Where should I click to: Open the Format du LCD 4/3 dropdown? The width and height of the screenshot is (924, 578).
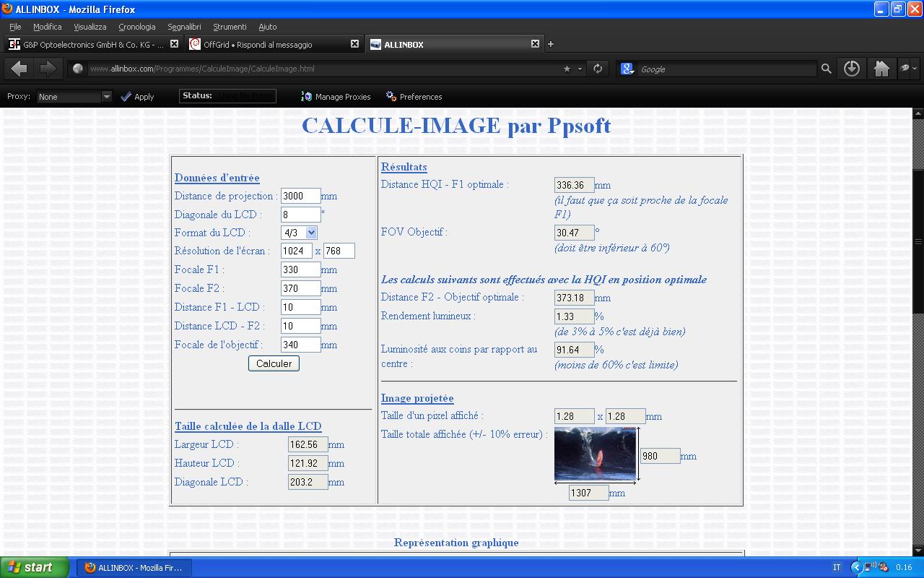tap(299, 233)
